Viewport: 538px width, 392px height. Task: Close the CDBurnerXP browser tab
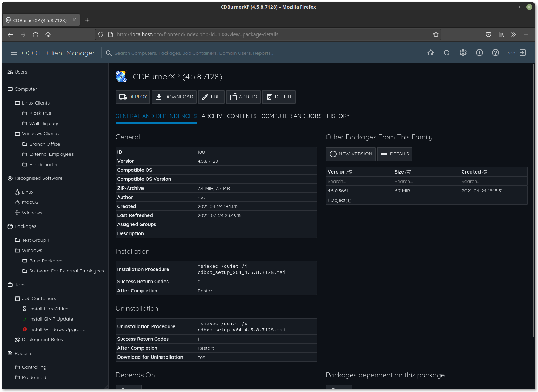click(x=74, y=20)
